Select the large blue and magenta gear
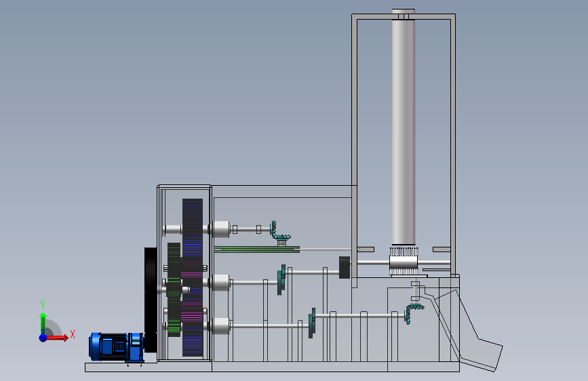Screen dimensions: 588x381 (x=193, y=277)
